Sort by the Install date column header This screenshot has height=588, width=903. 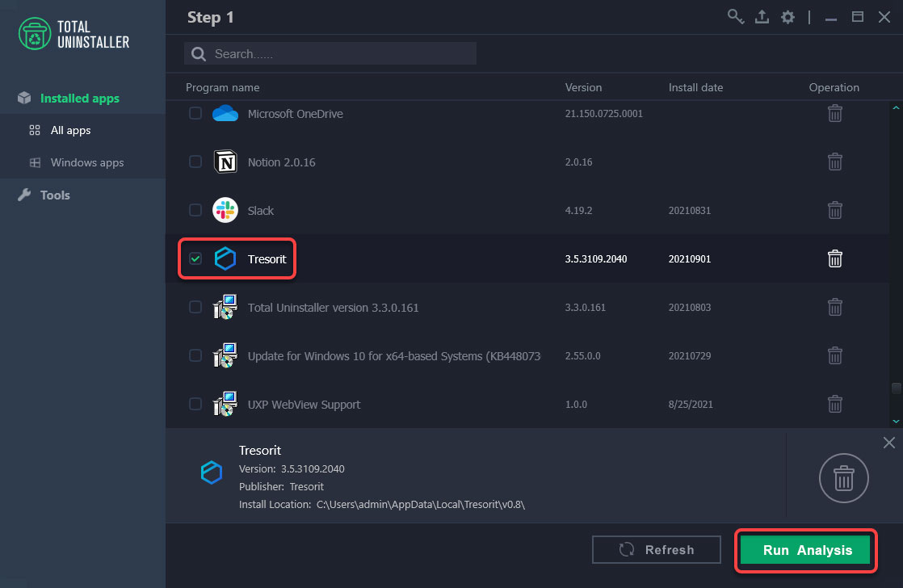click(x=695, y=87)
